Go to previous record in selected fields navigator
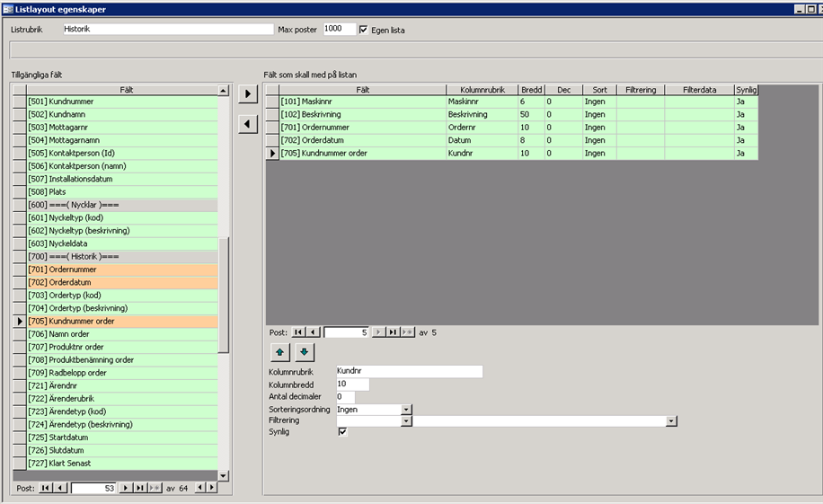This screenshot has height=504, width=823. (313, 332)
